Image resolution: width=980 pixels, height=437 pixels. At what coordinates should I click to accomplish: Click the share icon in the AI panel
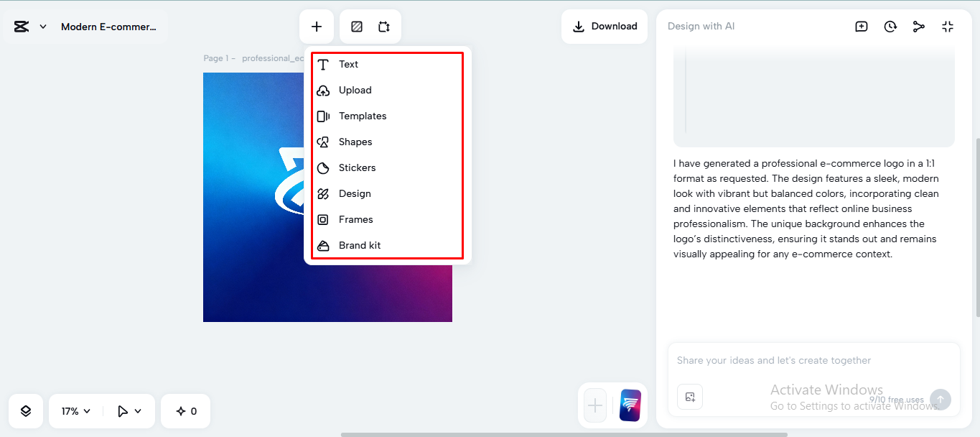click(919, 26)
